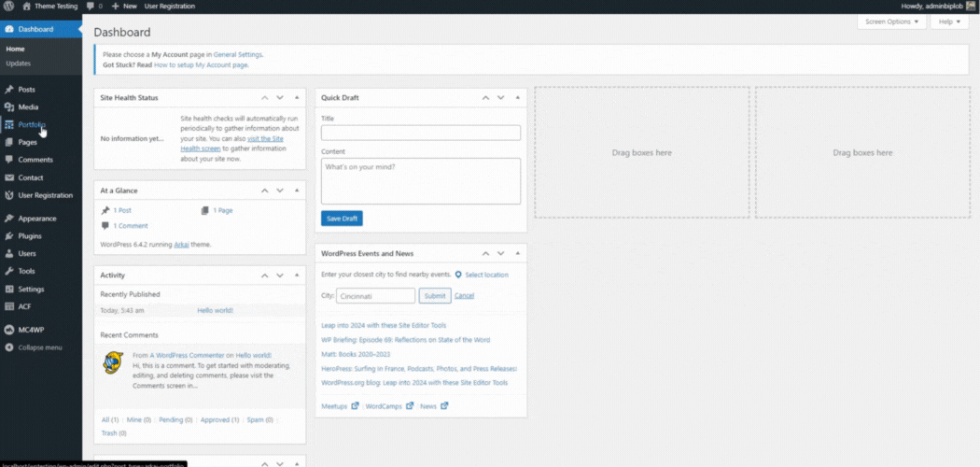The height and width of the screenshot is (467, 980).
Task: Click the Portfolio grid icon in sidebar
Action: (9, 124)
